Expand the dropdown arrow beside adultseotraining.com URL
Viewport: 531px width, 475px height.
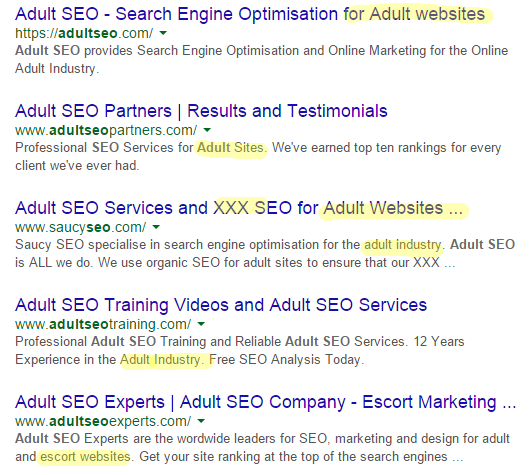[201, 324]
